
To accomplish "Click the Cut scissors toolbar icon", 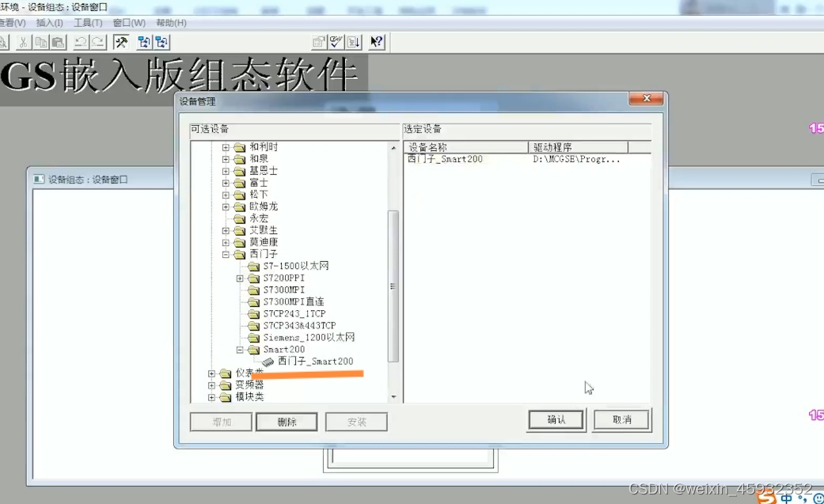I will click(23, 43).
